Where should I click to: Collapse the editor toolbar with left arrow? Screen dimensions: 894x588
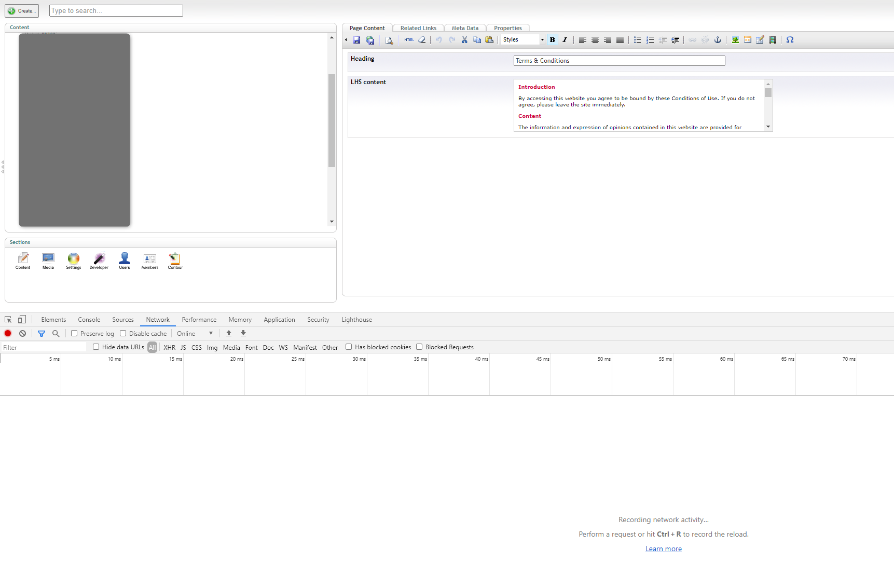346,40
